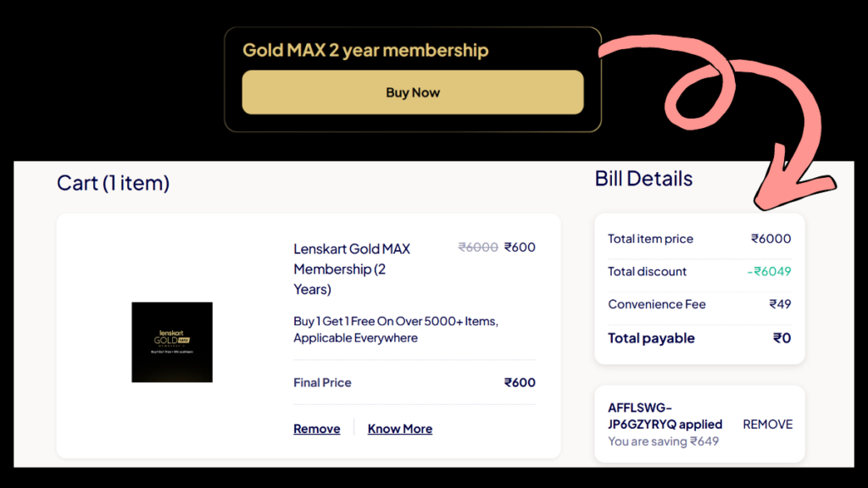This screenshot has height=488, width=868.
Task: Click REMOVE to delete the applied coupon
Action: [767, 424]
